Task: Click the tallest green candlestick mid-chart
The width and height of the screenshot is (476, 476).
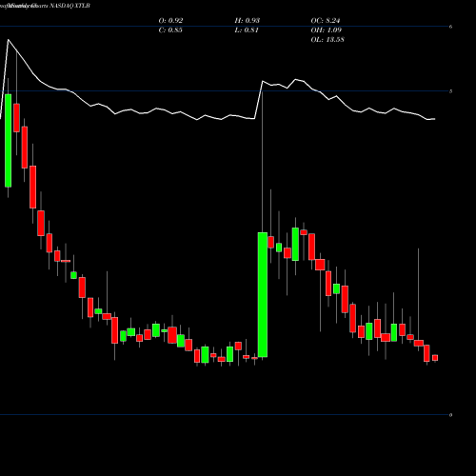Action: (263, 295)
